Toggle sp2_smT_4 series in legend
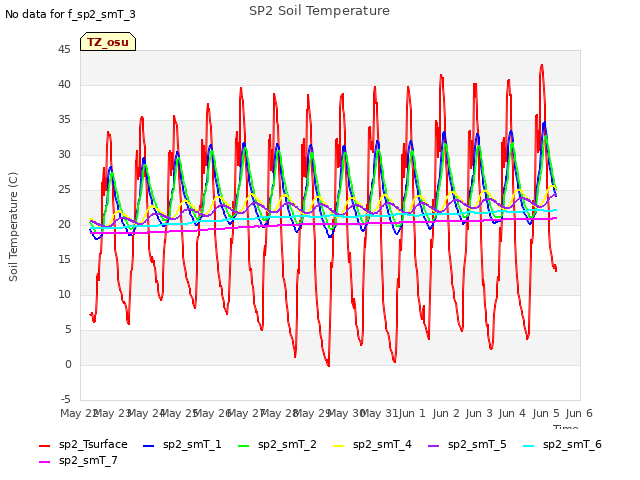640x480 pixels. point(372,444)
